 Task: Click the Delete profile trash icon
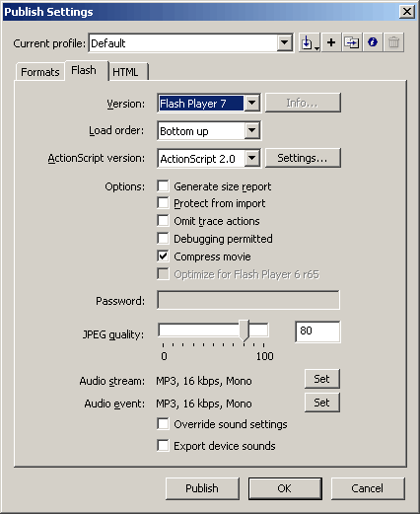coord(393,42)
